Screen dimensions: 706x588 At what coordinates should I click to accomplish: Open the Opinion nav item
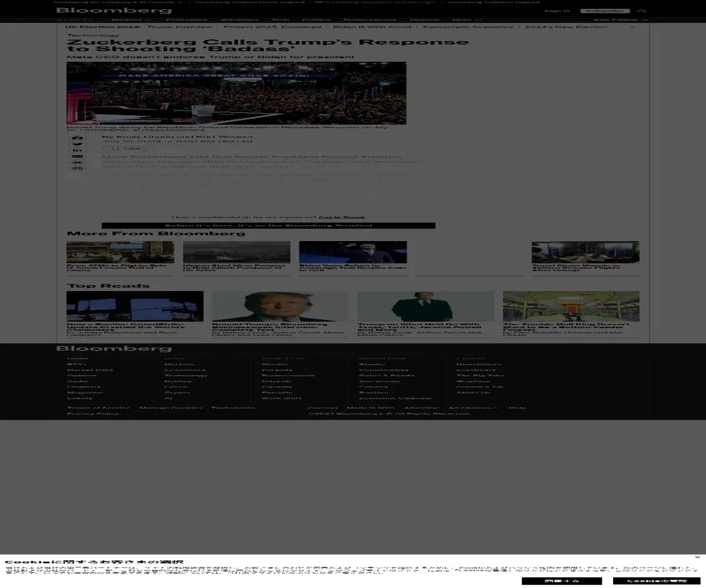pos(425,20)
